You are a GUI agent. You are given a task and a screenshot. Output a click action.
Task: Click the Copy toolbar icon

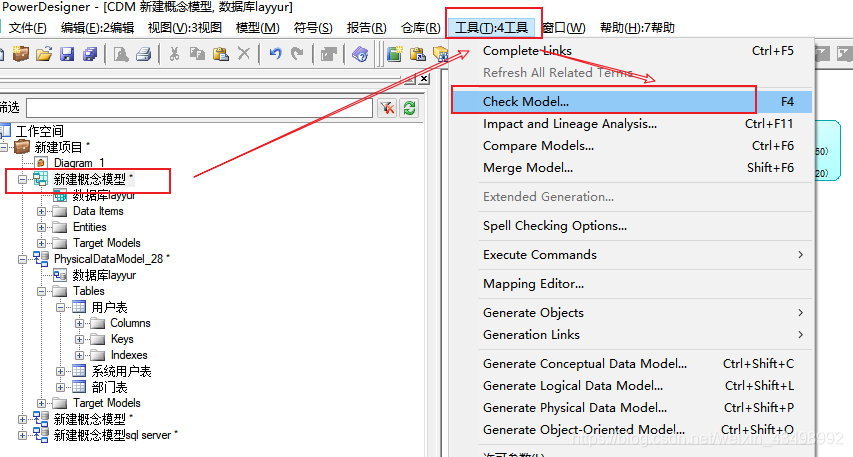pos(197,54)
